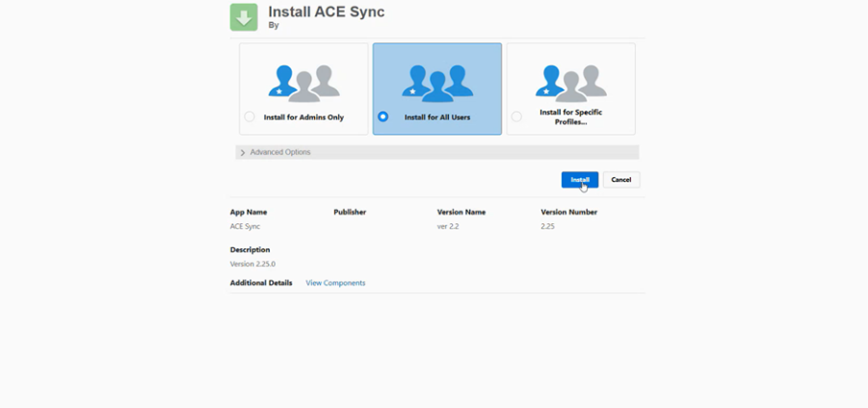Select the Install for Admins Only radio button
The image size is (868, 408).
[250, 117]
